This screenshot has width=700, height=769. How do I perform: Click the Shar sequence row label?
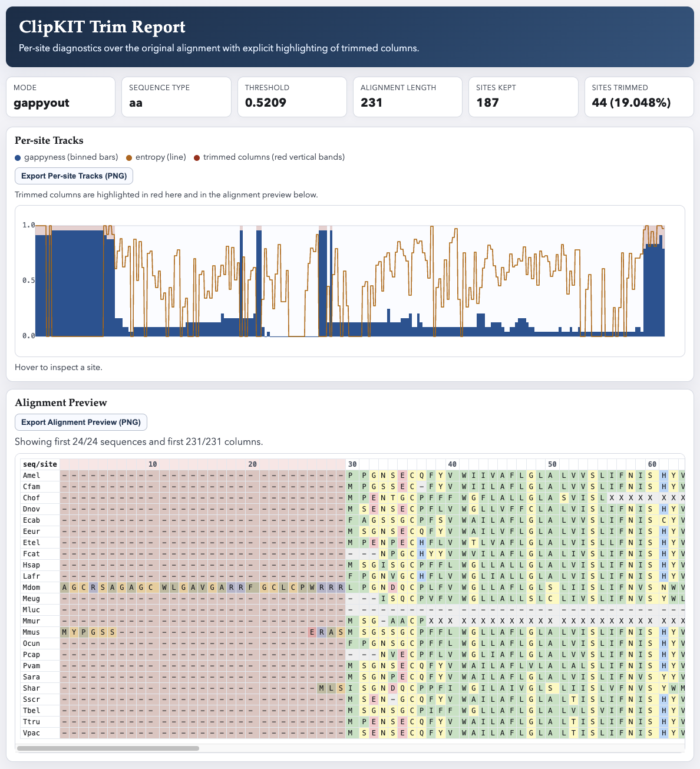tap(32, 688)
